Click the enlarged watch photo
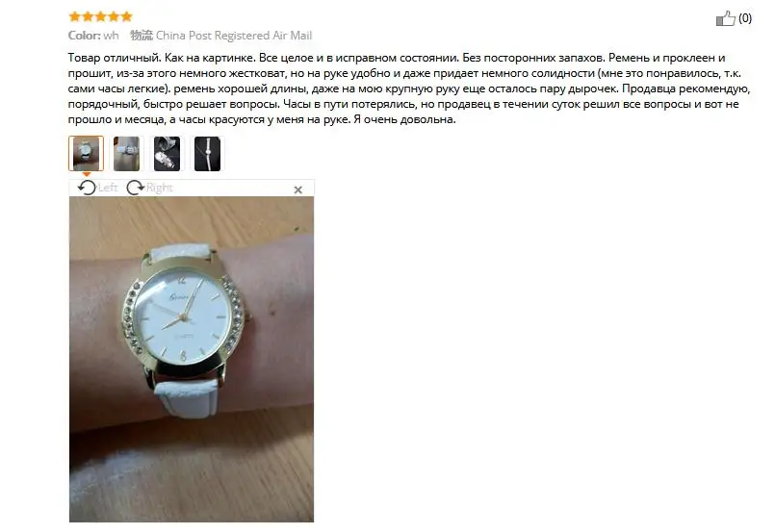The height and width of the screenshot is (532, 775). click(x=192, y=359)
